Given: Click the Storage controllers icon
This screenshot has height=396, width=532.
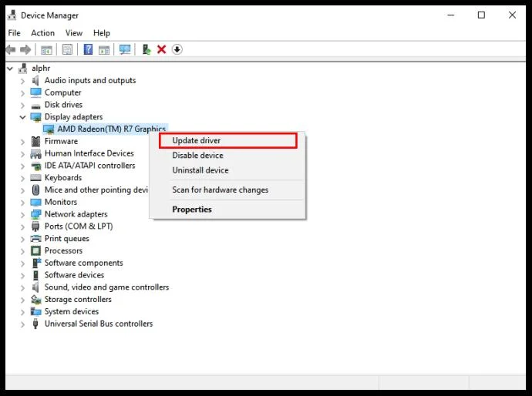Looking at the screenshot, I should click(x=35, y=300).
